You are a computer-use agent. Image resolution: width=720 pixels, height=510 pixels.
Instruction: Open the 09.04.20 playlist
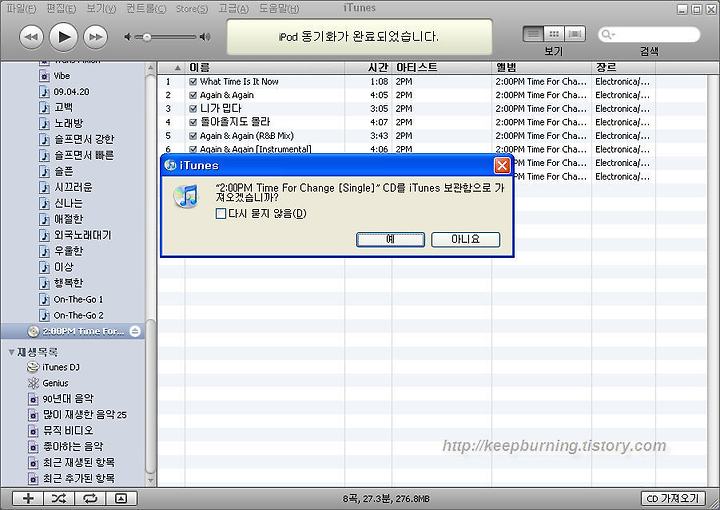[x=71, y=92]
